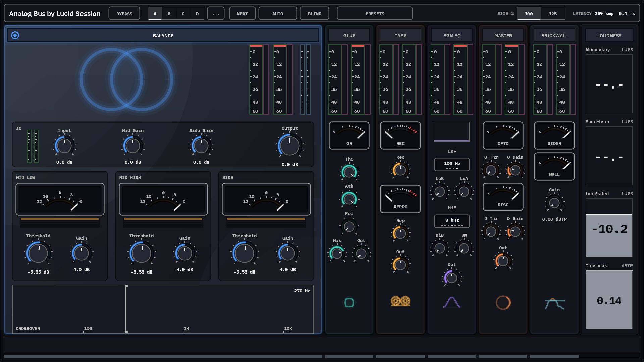Click the Side band VU meter
The height and width of the screenshot is (362, 644).
266,199
